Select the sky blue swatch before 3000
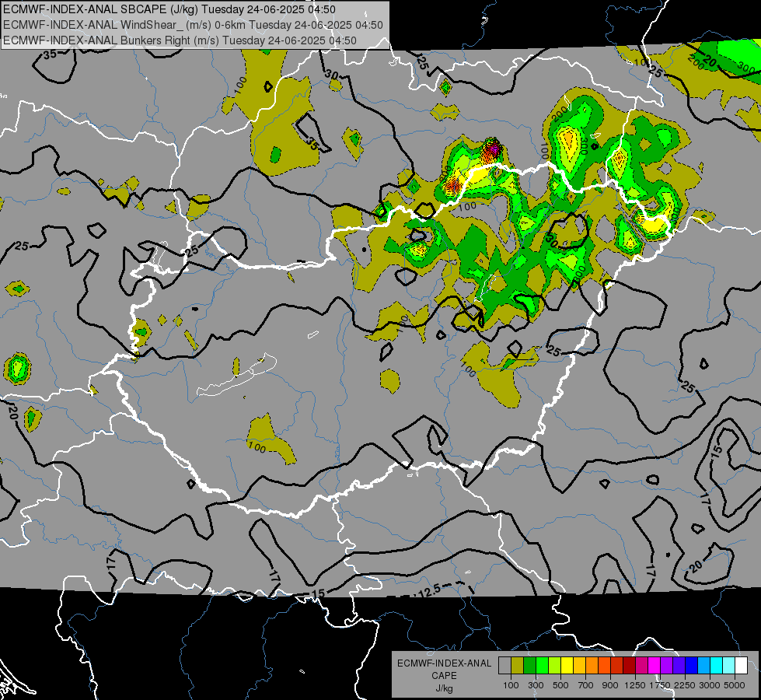The height and width of the screenshot is (700, 761). 703,666
